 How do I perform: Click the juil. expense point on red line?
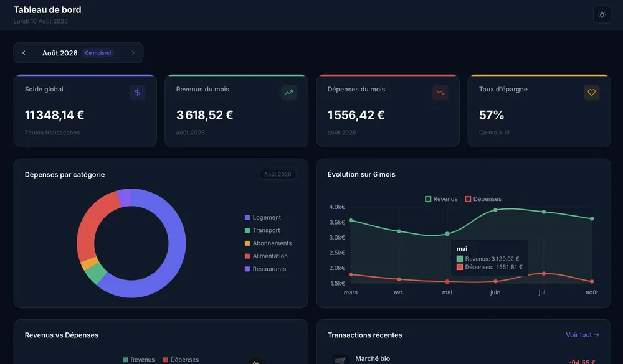pyautogui.click(x=544, y=274)
